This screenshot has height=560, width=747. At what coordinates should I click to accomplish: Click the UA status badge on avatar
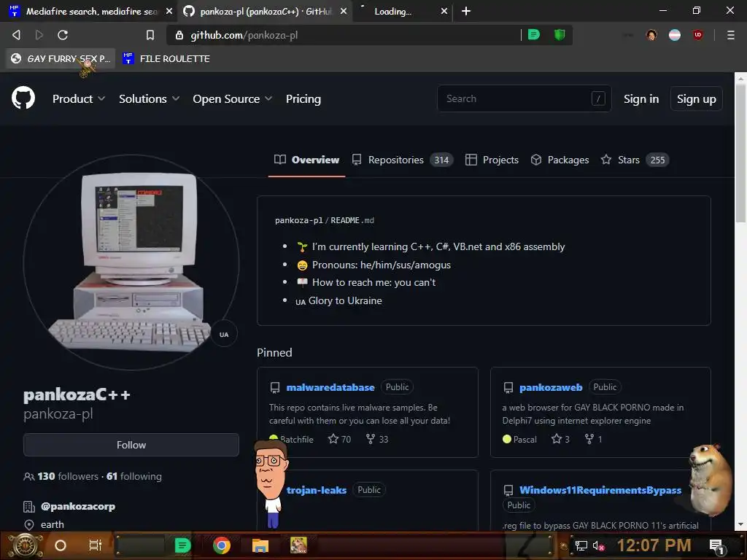[x=223, y=334]
